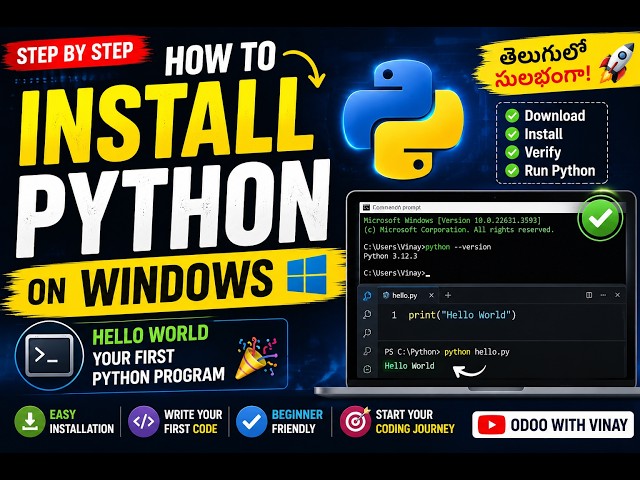
Task: Select the hello.py tab
Action: [408, 295]
